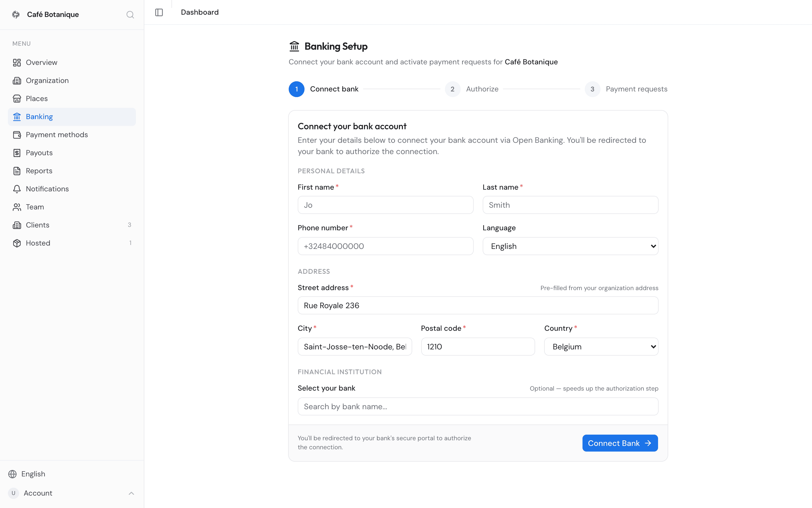This screenshot has width=812, height=508.
Task: Click the Payment methods wallet icon
Action: (x=17, y=135)
